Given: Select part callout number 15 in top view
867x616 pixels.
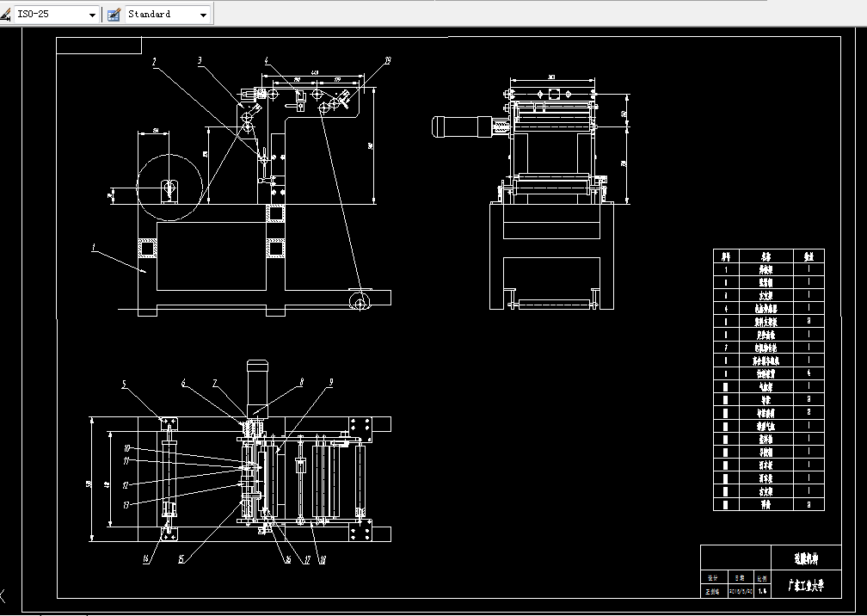Looking at the screenshot, I should point(181,559).
